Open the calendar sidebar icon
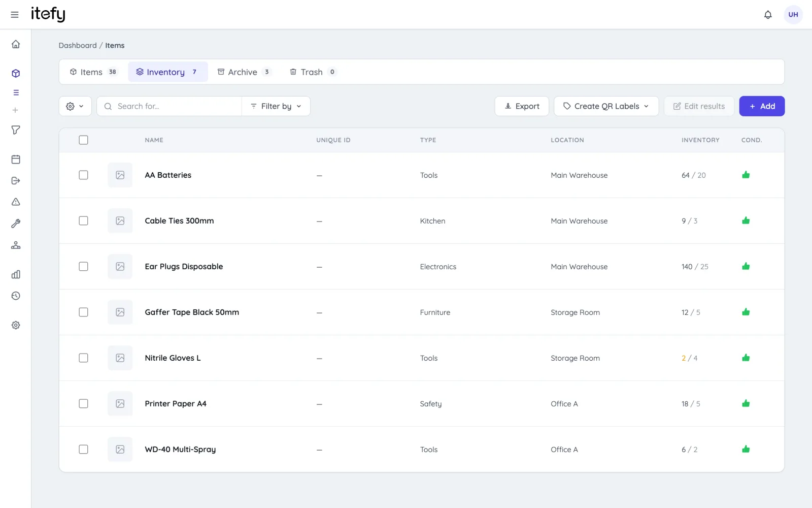 (16, 159)
